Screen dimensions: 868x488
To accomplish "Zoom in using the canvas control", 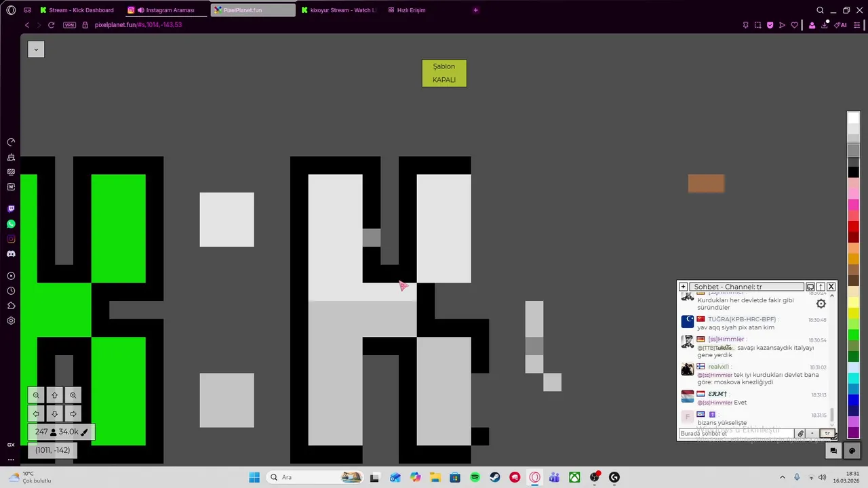I will (73, 395).
